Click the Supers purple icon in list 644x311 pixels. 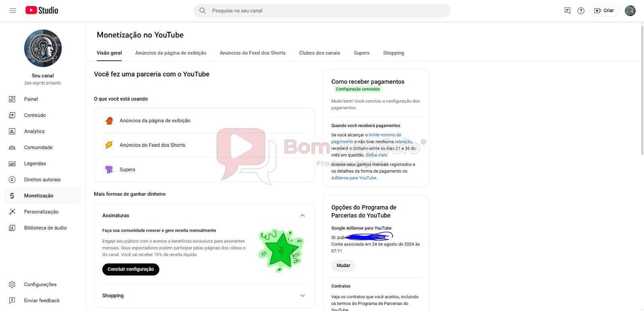[109, 169]
